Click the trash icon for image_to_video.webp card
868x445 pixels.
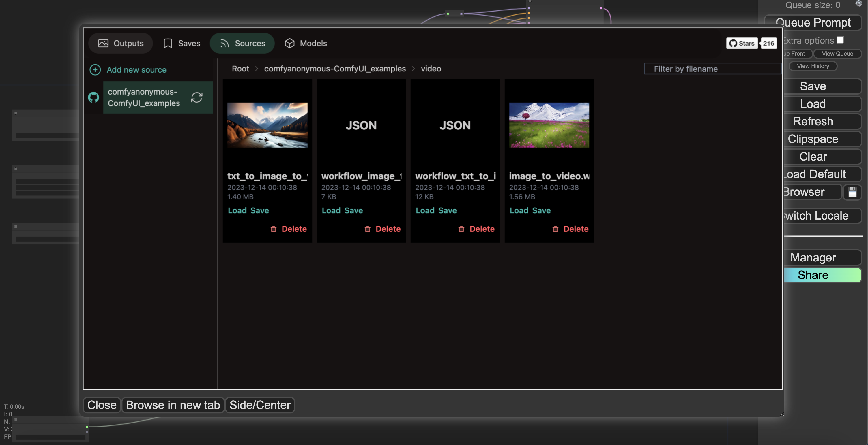[x=555, y=229]
